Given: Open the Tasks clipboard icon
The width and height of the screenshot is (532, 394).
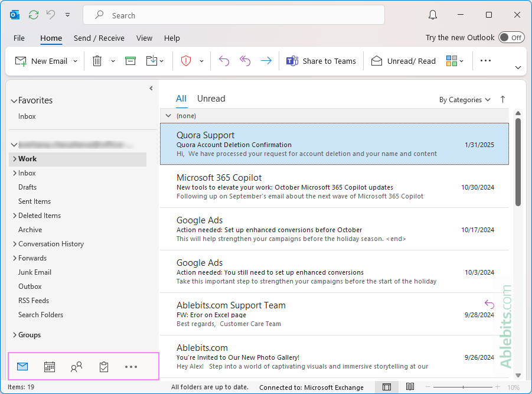Looking at the screenshot, I should (104, 367).
